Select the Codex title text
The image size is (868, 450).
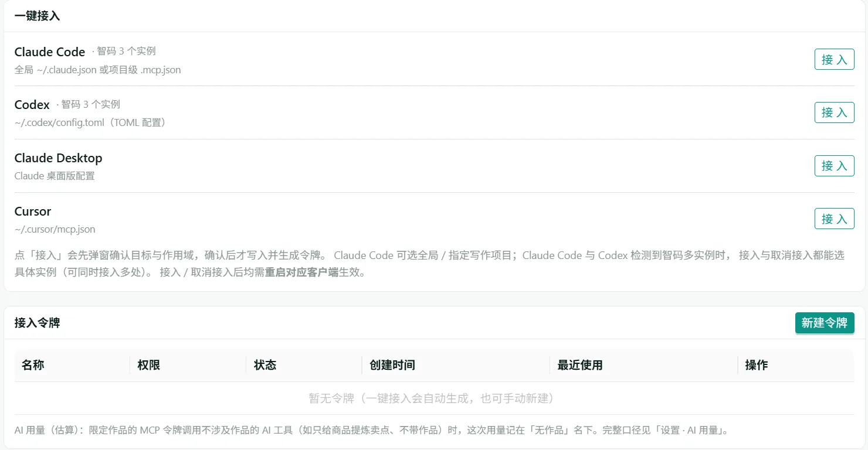click(x=32, y=105)
